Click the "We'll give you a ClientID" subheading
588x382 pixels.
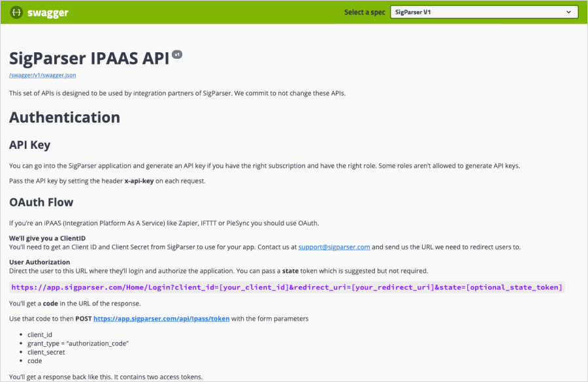(x=47, y=238)
